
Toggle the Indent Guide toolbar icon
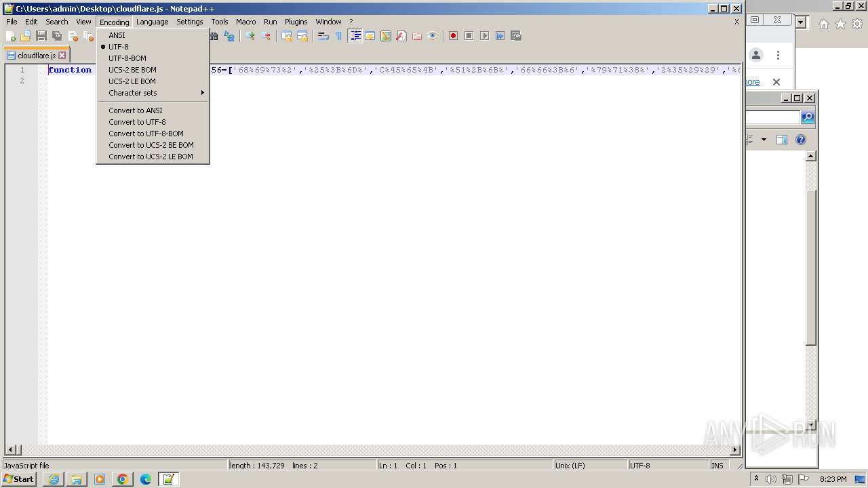(x=355, y=36)
